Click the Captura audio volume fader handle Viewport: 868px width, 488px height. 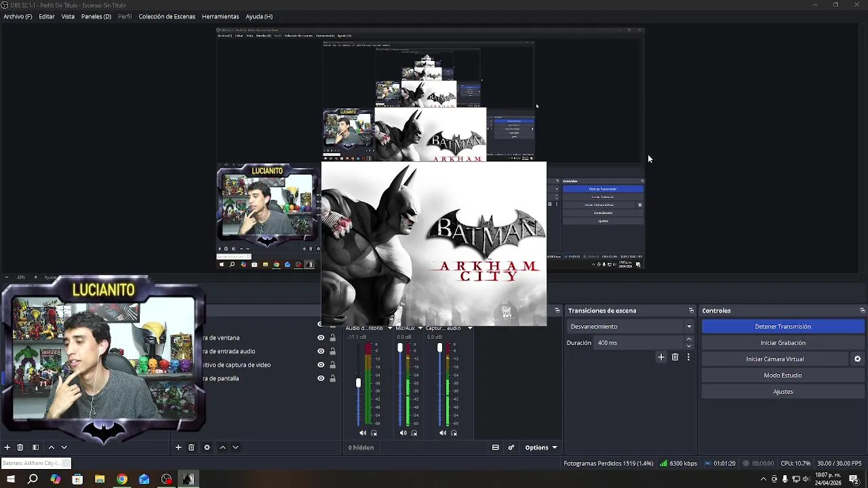(x=439, y=348)
